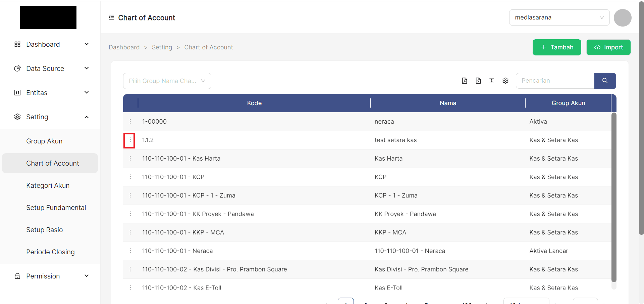Viewport: 644px width, 304px height.
Task: Open row actions menu for 1-00000
Action: click(130, 122)
